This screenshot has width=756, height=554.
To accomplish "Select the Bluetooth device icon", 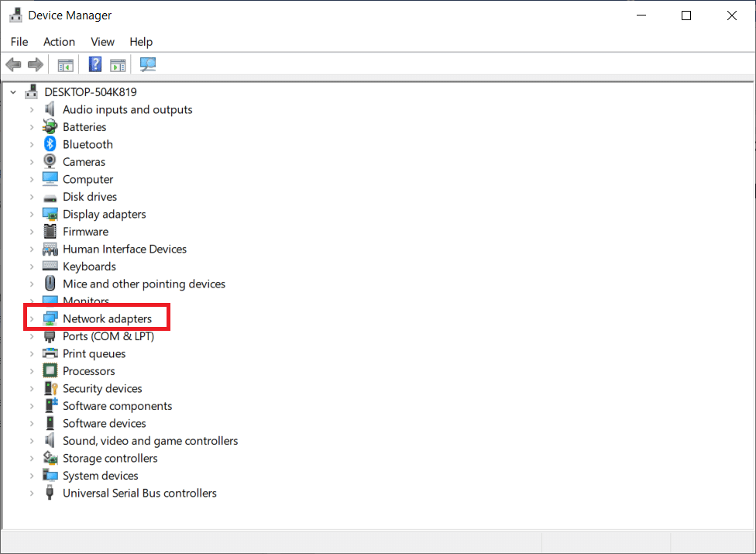I will [50, 144].
